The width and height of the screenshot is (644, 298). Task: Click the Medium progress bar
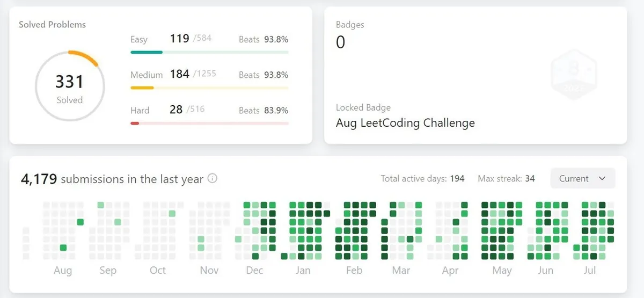point(209,88)
